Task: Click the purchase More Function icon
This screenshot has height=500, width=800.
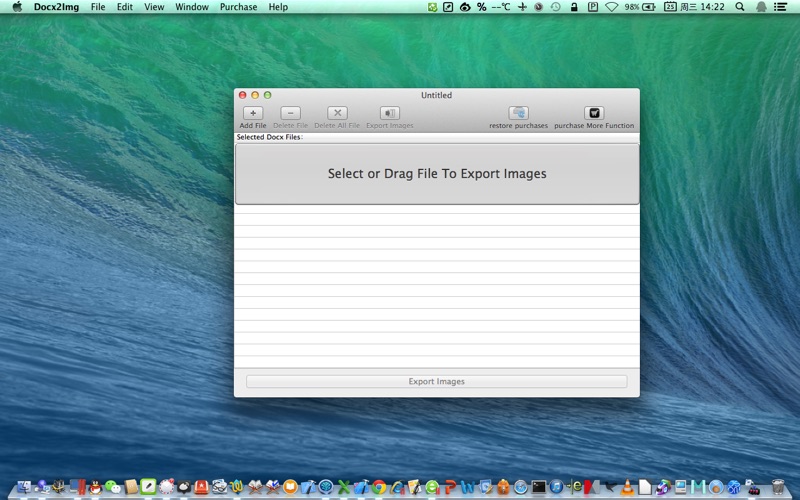Action: click(594, 113)
